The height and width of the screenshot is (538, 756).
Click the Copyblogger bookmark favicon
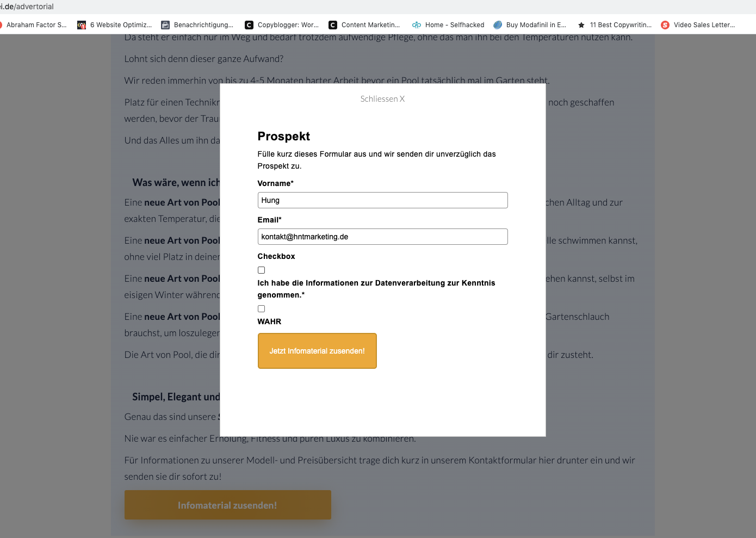249,25
